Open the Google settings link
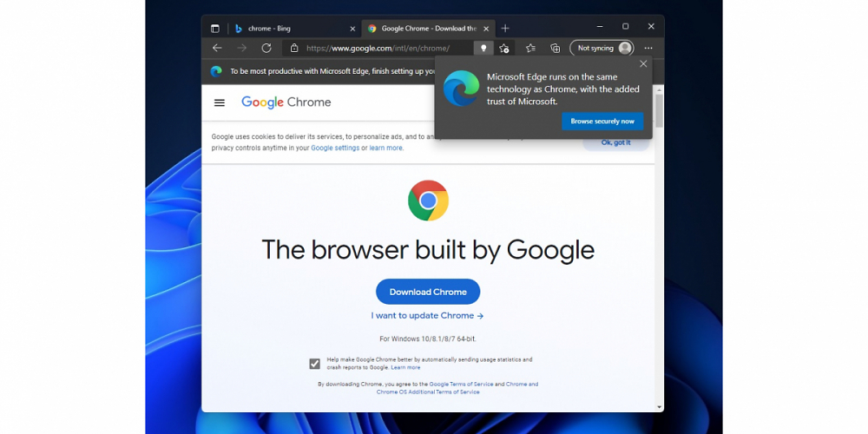The height and width of the screenshot is (434, 868). [x=335, y=148]
